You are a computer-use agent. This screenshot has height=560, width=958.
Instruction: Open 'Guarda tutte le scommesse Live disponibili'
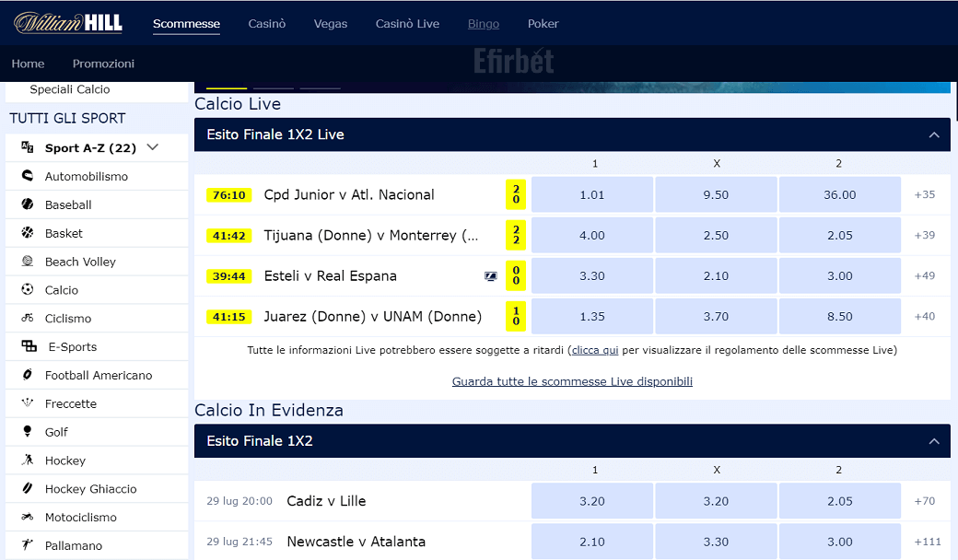pos(572,381)
